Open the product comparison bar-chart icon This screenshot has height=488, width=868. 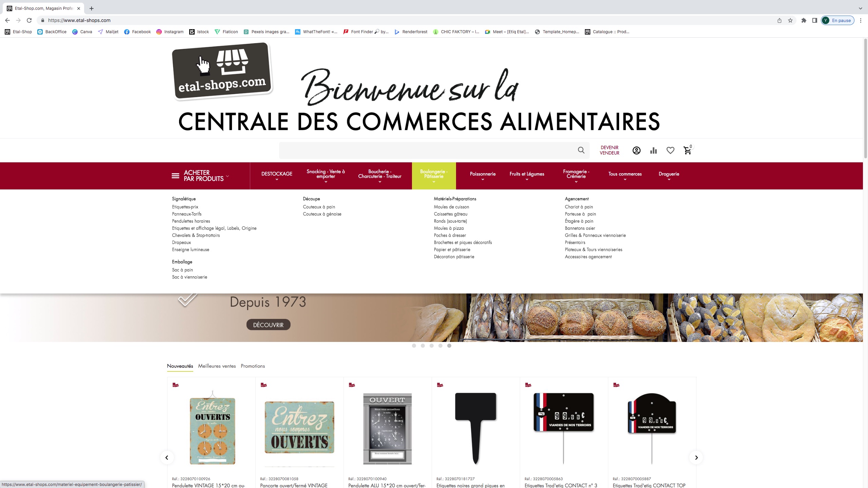point(653,150)
